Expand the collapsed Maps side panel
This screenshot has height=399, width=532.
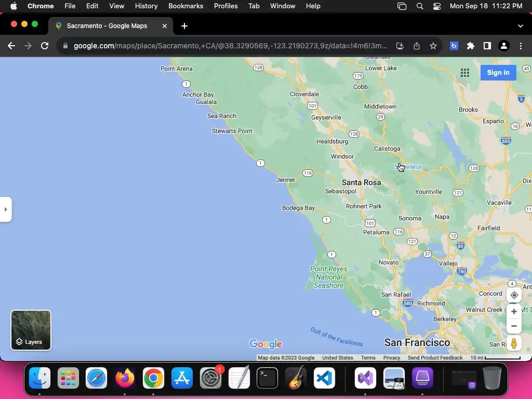coord(6,209)
